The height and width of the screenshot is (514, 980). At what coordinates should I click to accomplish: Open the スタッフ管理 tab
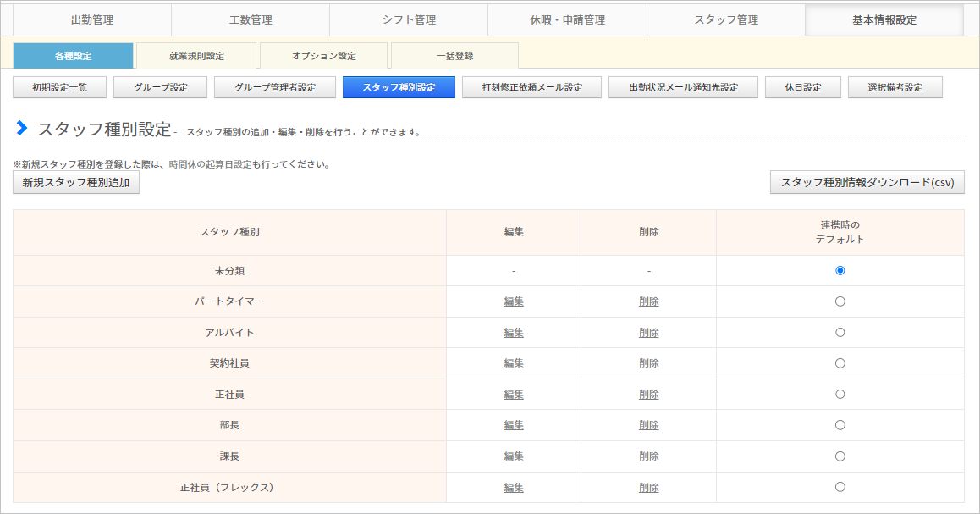(x=726, y=20)
